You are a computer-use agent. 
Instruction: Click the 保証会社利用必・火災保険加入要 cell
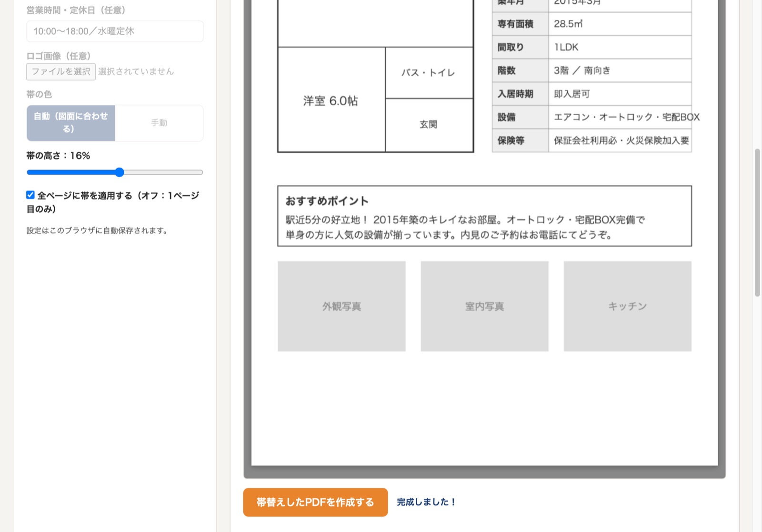click(x=620, y=141)
